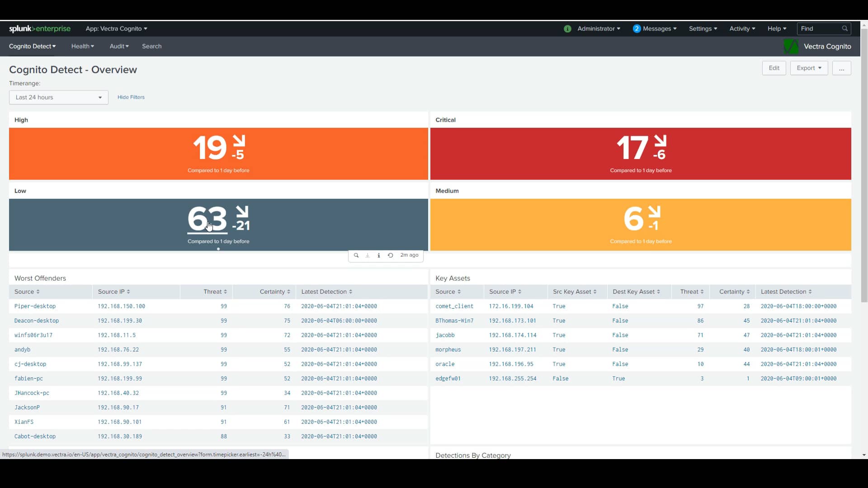Click the three-dot more options icon
Image resolution: width=868 pixels, height=488 pixels.
point(842,68)
